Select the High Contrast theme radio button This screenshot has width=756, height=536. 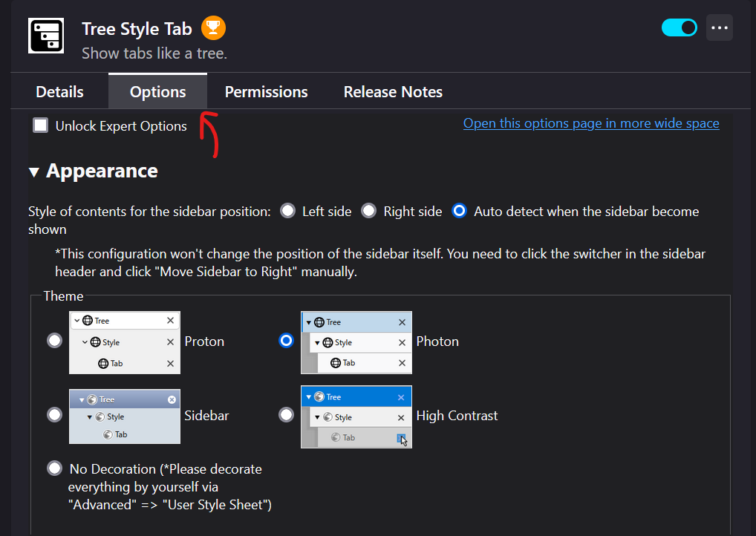286,415
